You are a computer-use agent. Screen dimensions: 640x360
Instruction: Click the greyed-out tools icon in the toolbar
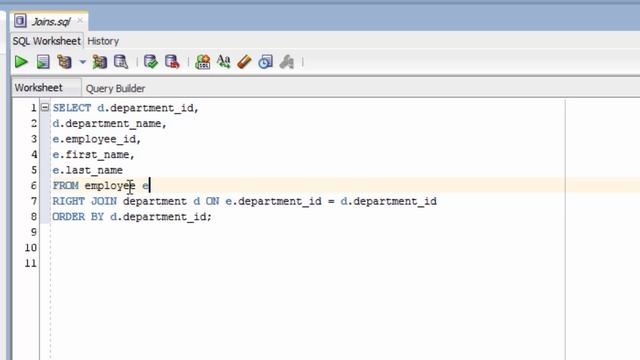[287, 62]
